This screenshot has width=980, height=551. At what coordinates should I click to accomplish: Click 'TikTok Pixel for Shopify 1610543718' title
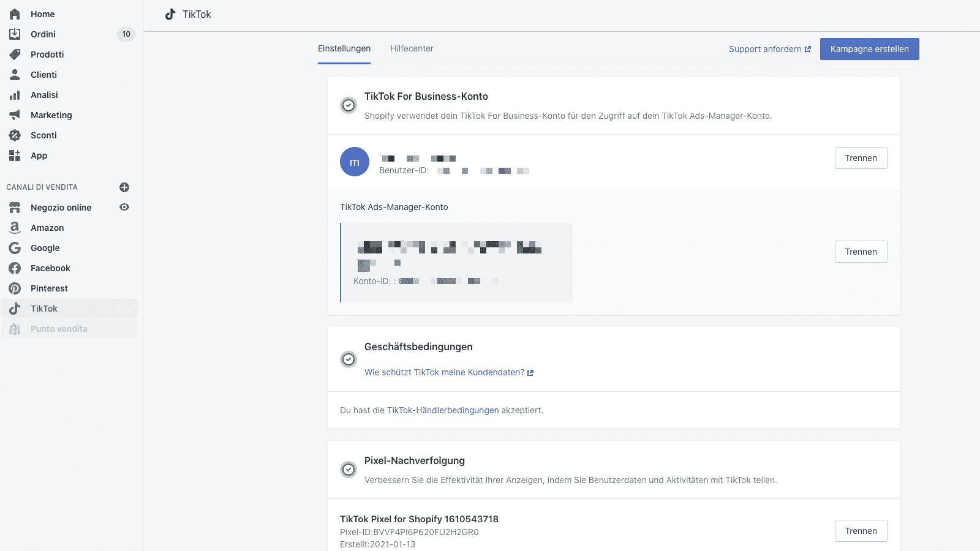coord(419,519)
